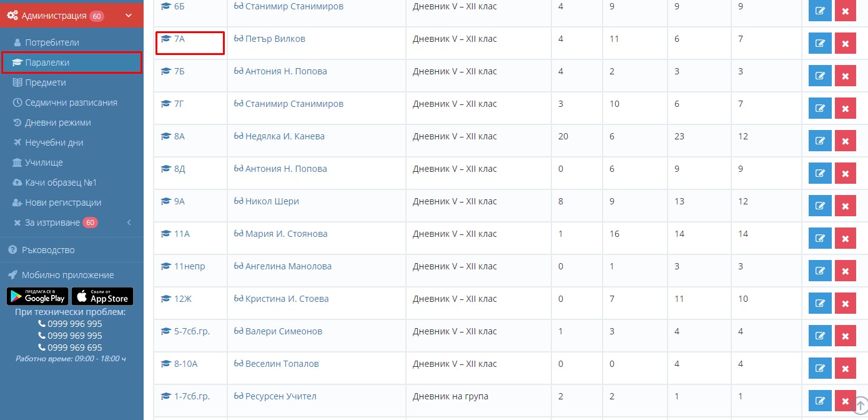Open Предмети in the sidebar

click(x=45, y=82)
